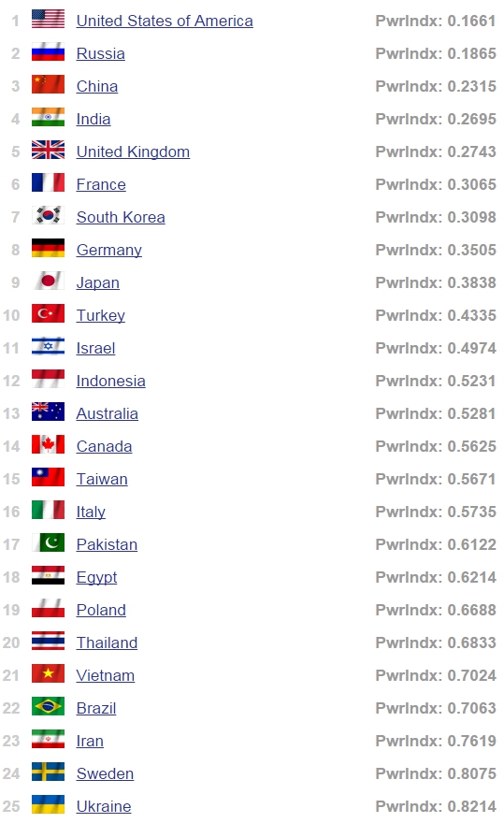Open the India country link
This screenshot has height=823, width=504.
pyautogui.click(x=94, y=119)
